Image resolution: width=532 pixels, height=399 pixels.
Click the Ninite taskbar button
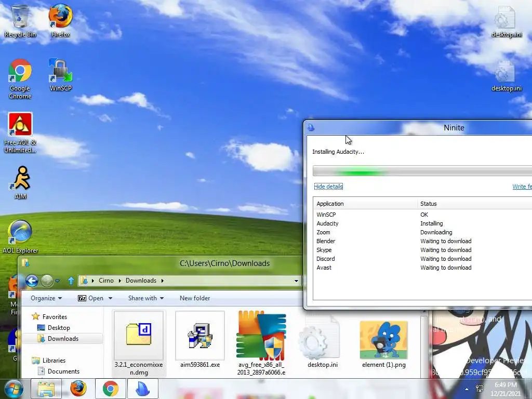[142, 389]
